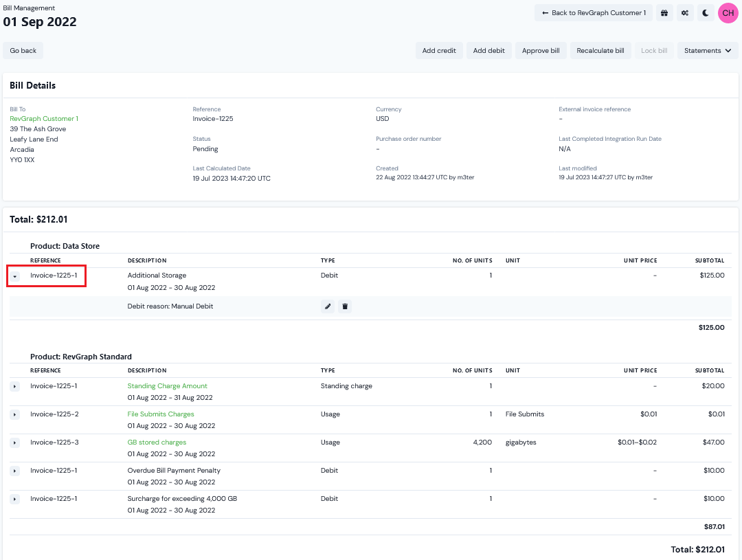Viewport: 742px width, 560px height.
Task: Approve the bill
Action: tap(541, 51)
